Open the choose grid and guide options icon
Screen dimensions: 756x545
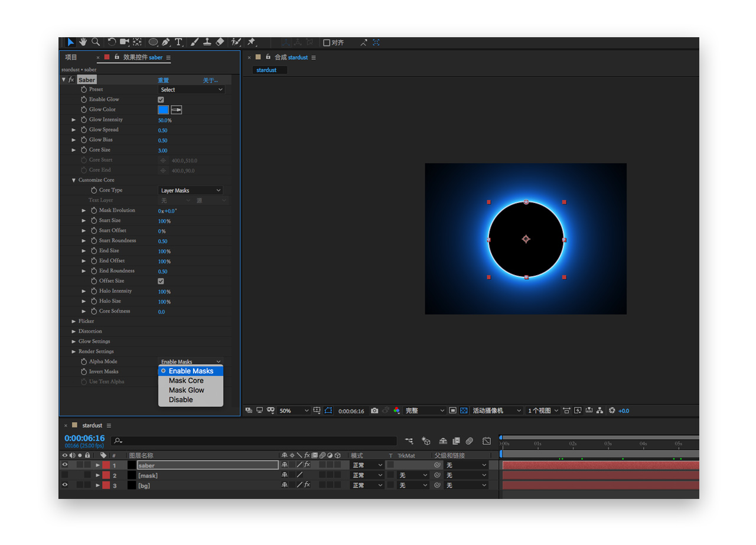click(x=317, y=410)
